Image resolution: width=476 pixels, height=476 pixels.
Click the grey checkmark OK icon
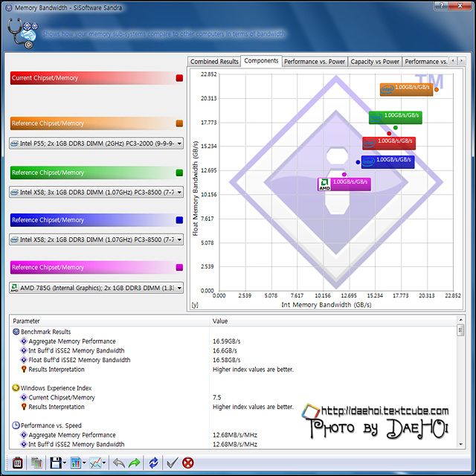click(x=173, y=463)
